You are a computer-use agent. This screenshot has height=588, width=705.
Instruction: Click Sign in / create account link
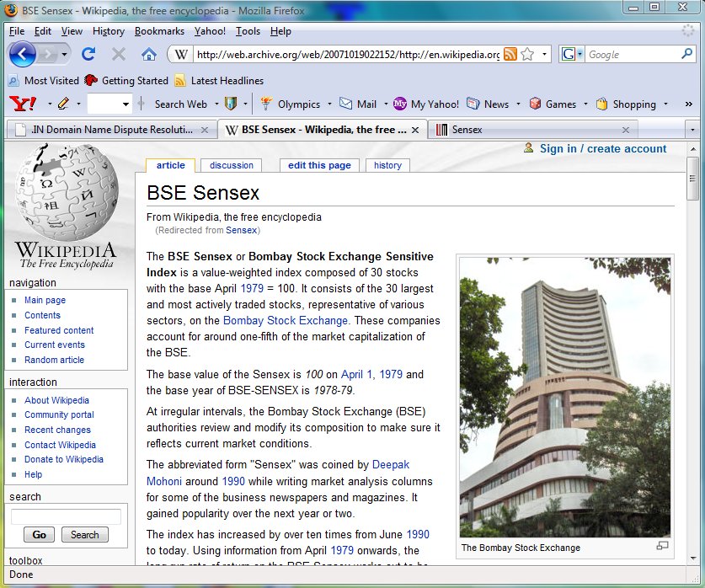point(603,149)
